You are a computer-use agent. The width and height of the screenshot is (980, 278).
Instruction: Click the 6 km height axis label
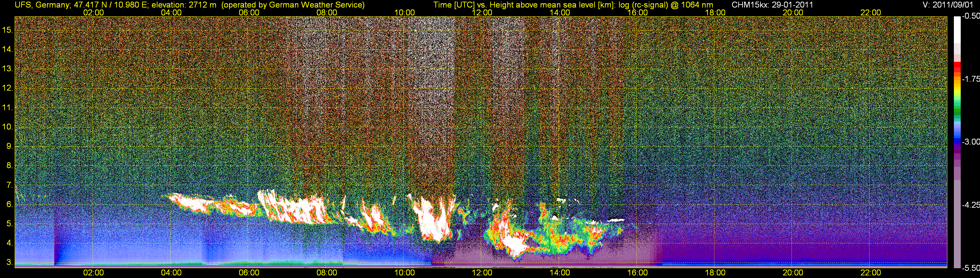[x=9, y=204]
